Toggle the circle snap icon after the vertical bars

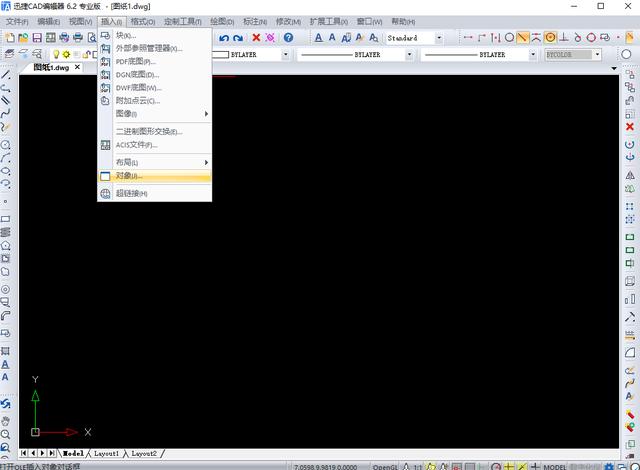[x=509, y=38]
